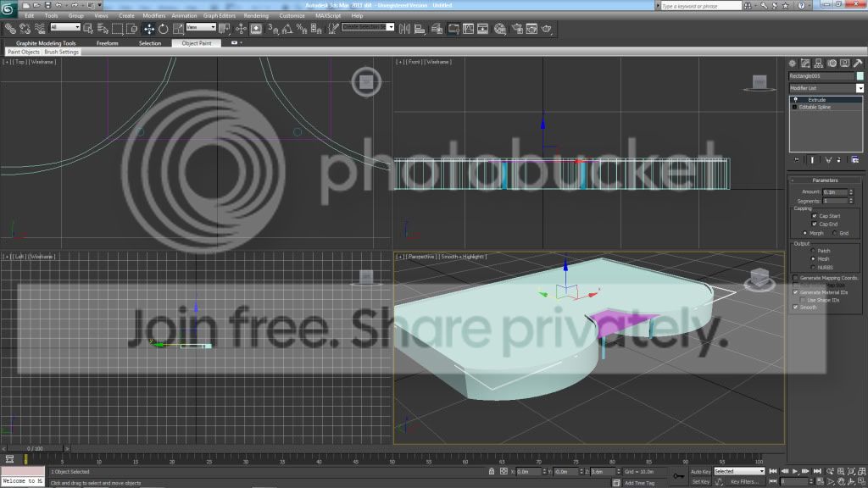Click the Mirror tool icon
Screen dimensions: 868x488
404,29
